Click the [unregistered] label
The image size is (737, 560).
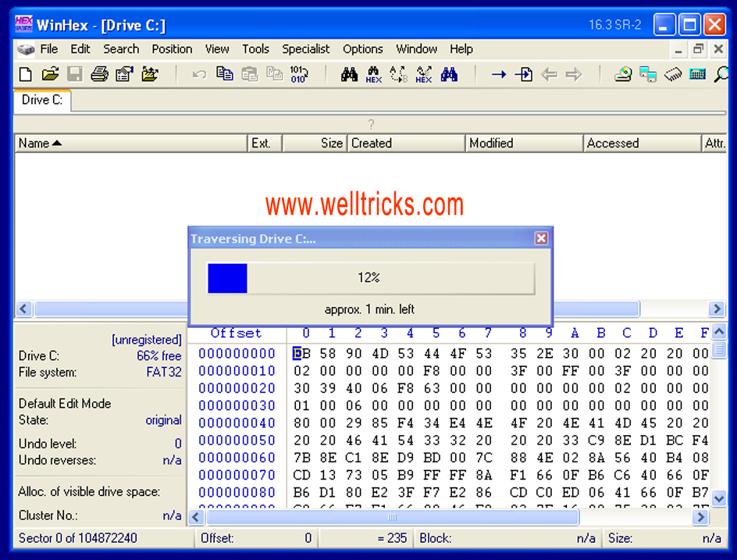tap(146, 340)
